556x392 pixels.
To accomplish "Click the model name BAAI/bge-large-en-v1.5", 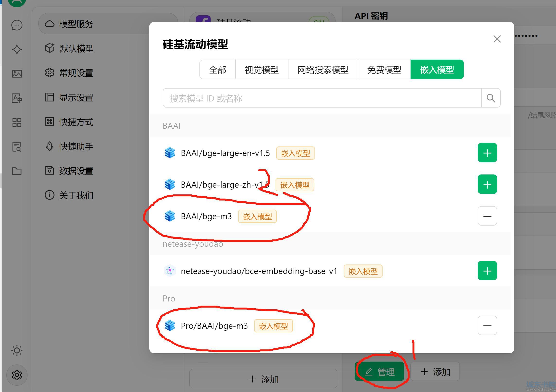I will click(225, 153).
